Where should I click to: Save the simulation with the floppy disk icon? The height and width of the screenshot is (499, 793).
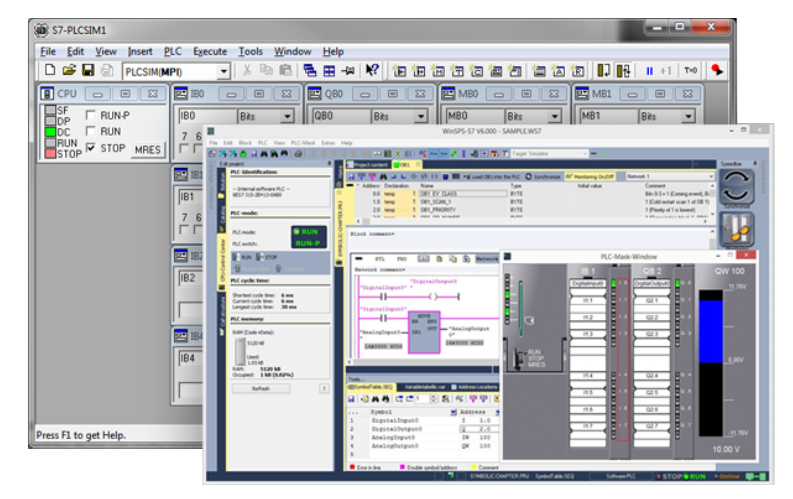click(88, 71)
